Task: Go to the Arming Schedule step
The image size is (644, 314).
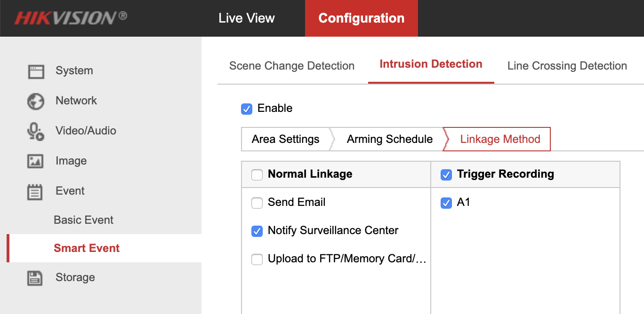Action: pos(390,139)
